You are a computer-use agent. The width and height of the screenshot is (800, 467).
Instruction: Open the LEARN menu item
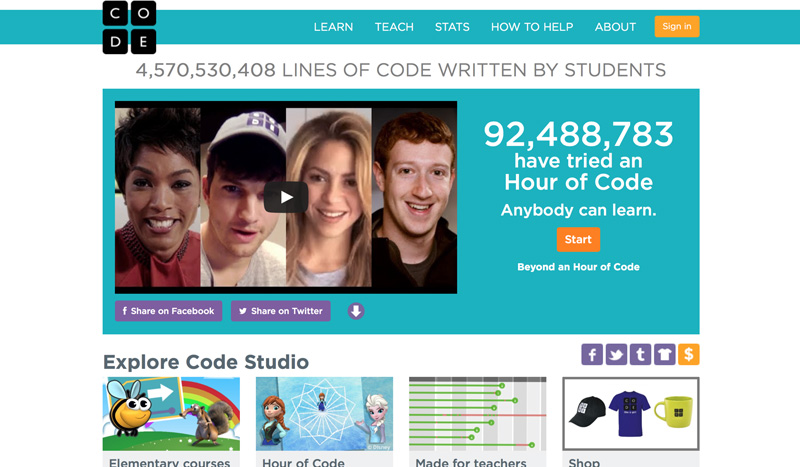tap(333, 27)
